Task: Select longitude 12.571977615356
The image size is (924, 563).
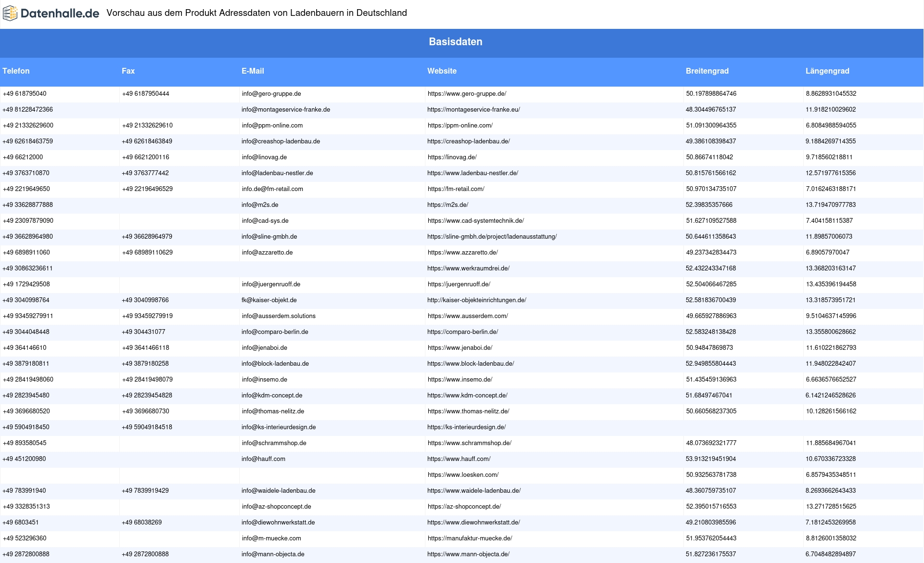Action: tap(831, 173)
